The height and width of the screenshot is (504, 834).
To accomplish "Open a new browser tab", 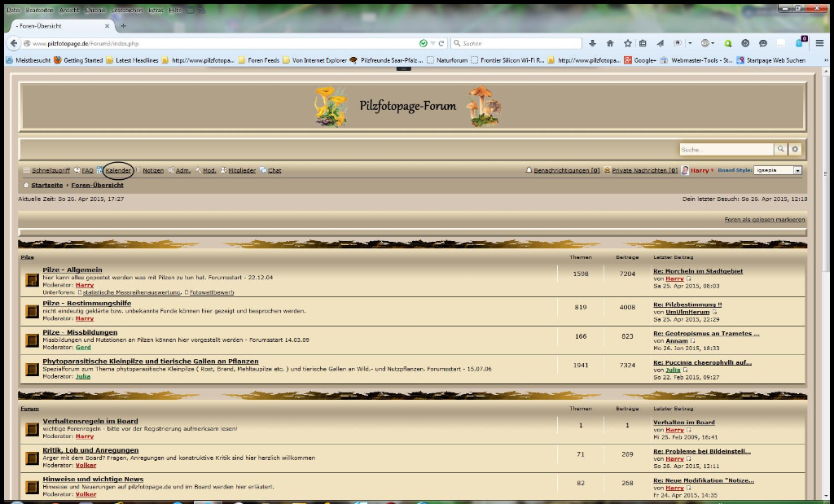I will [123, 25].
